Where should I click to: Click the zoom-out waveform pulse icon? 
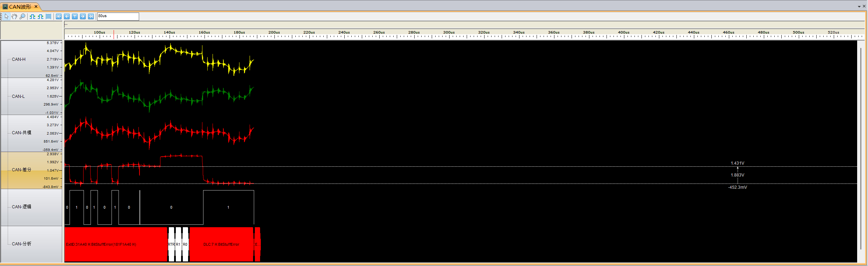click(41, 16)
